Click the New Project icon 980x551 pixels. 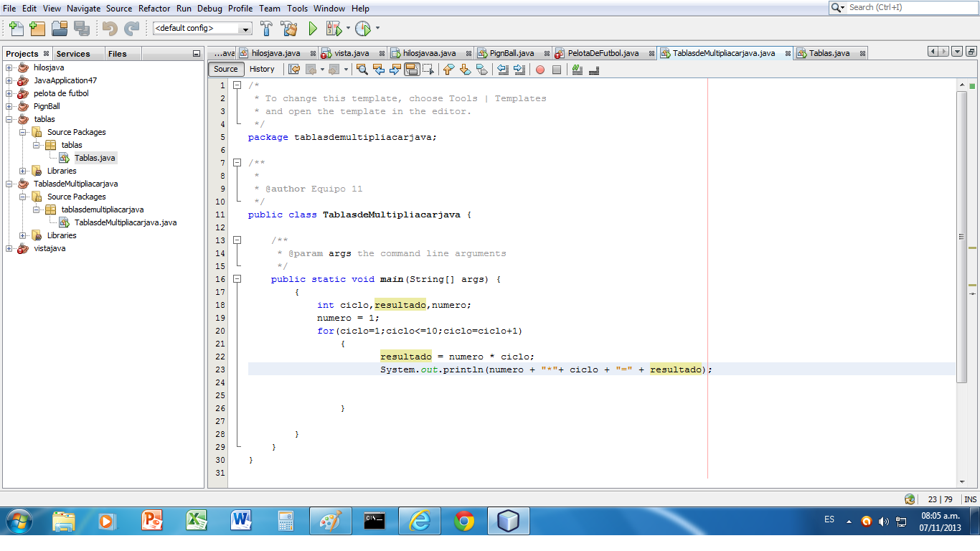point(36,29)
